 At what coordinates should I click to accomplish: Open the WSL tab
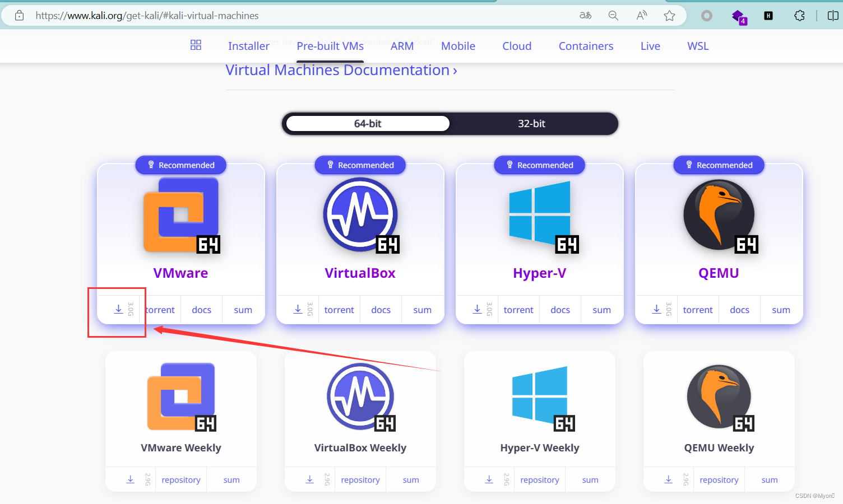point(698,46)
